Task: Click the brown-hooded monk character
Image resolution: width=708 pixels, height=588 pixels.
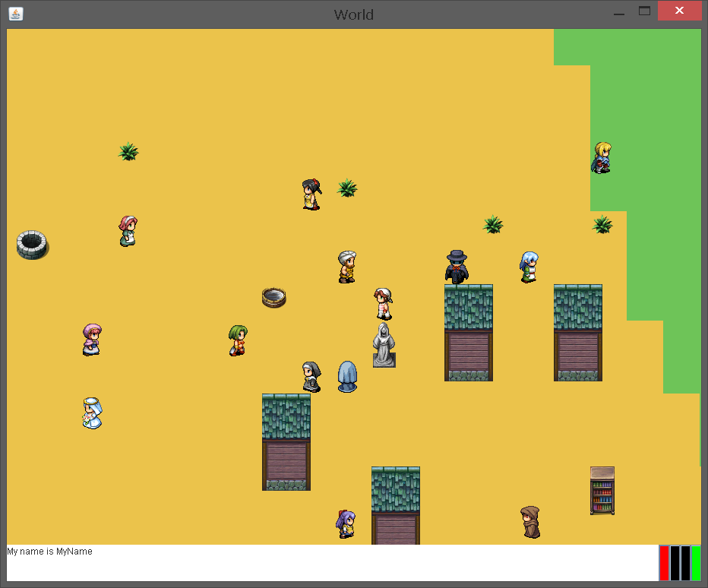Action: [530, 522]
